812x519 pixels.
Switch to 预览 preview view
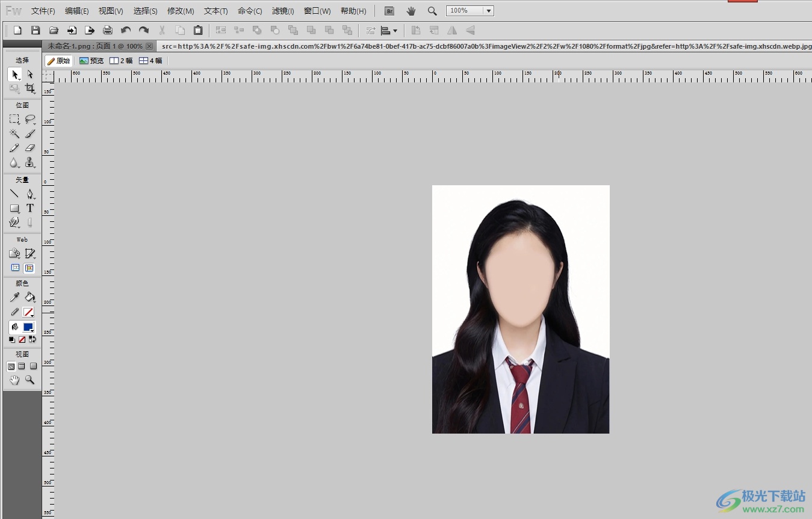[91, 61]
